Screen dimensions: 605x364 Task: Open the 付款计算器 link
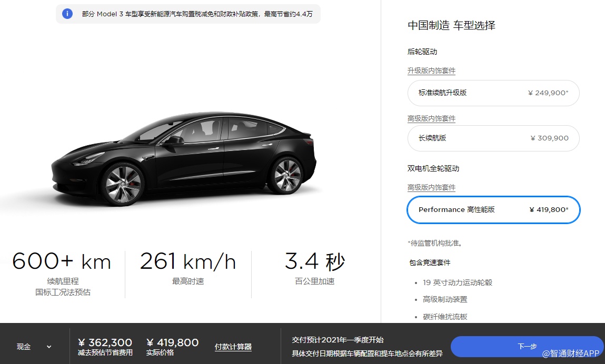pyautogui.click(x=233, y=347)
